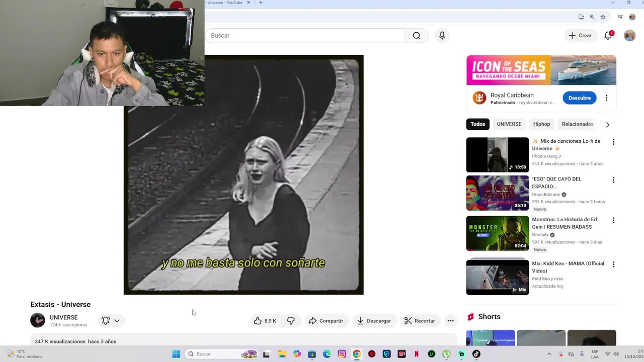Image resolution: width=644 pixels, height=362 pixels.
Task: Open Lo-fi de Universe mix thumbnail
Action: [x=498, y=155]
